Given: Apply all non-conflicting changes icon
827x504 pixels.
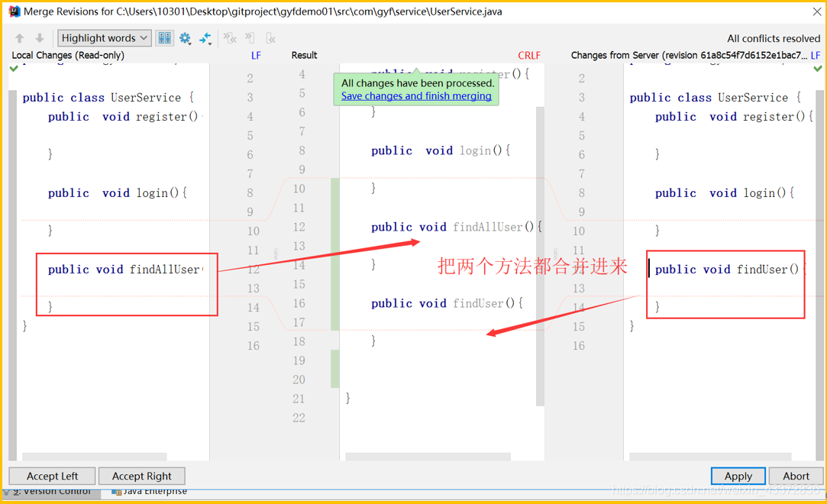Looking at the screenshot, I should [x=229, y=38].
